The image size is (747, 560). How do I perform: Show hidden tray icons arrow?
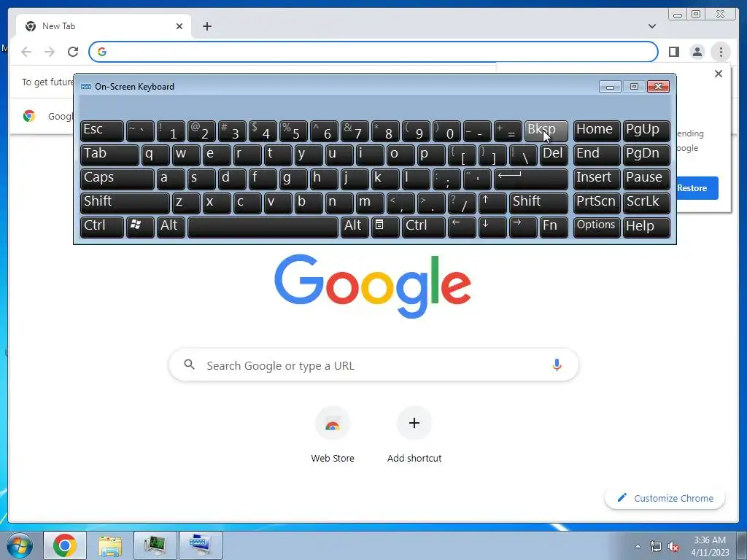pos(638,546)
